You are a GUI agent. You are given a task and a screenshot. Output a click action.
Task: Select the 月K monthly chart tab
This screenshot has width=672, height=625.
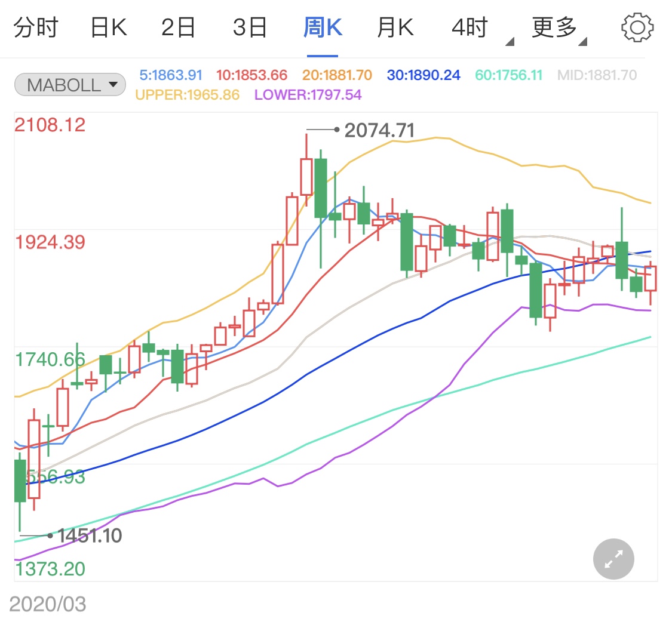(394, 26)
